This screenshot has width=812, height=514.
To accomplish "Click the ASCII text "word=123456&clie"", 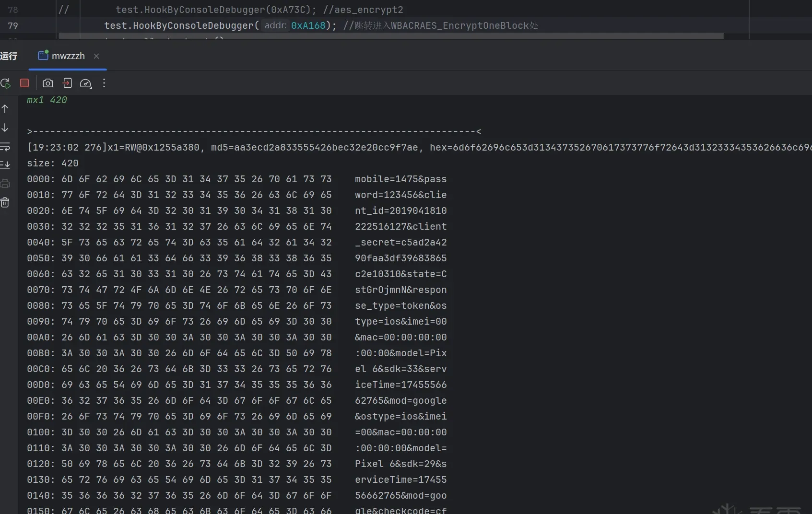I will [400, 195].
